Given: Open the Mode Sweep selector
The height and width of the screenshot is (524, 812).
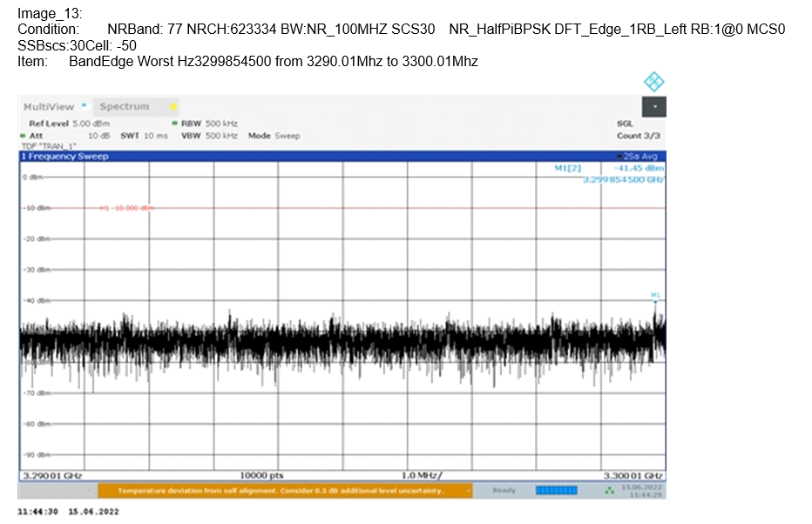Looking at the screenshot, I should click(x=274, y=136).
